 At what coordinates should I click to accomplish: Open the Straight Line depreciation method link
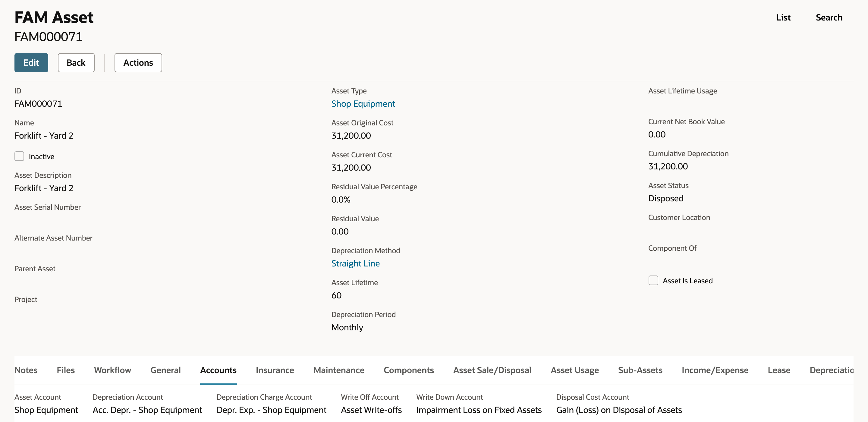356,263
